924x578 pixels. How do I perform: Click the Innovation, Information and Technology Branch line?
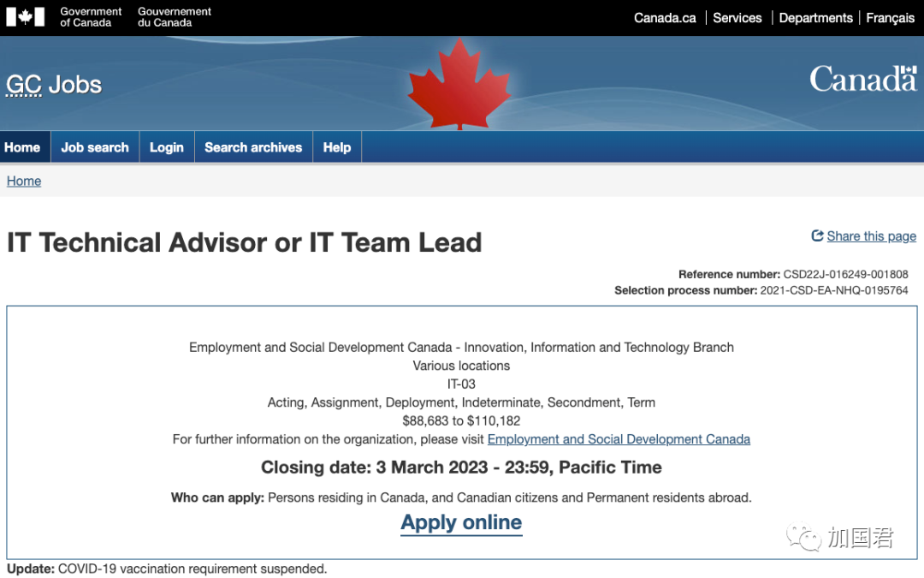(x=461, y=348)
